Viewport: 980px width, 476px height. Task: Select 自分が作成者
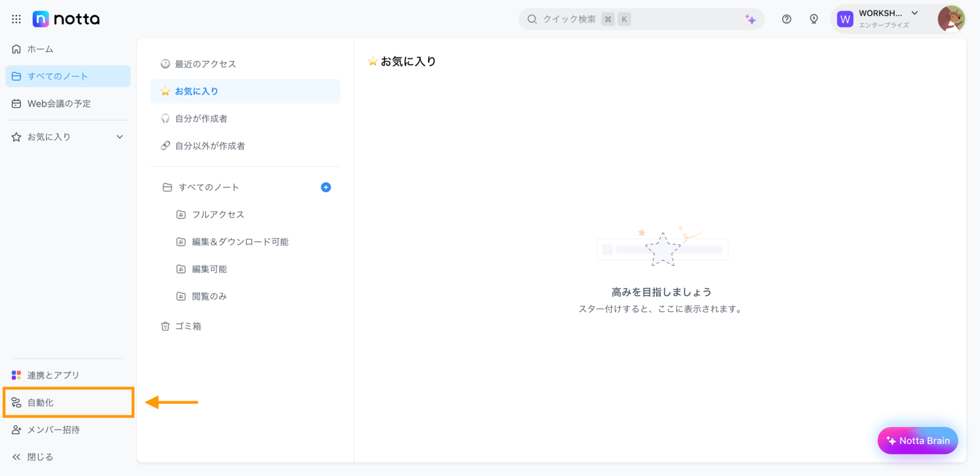coord(245,118)
